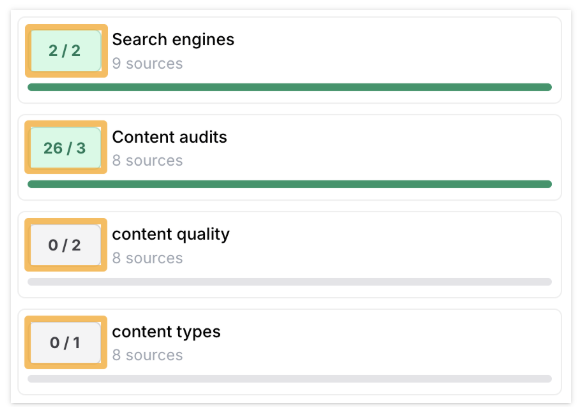
Task: Open the Search engines topic
Action: pyautogui.click(x=173, y=39)
